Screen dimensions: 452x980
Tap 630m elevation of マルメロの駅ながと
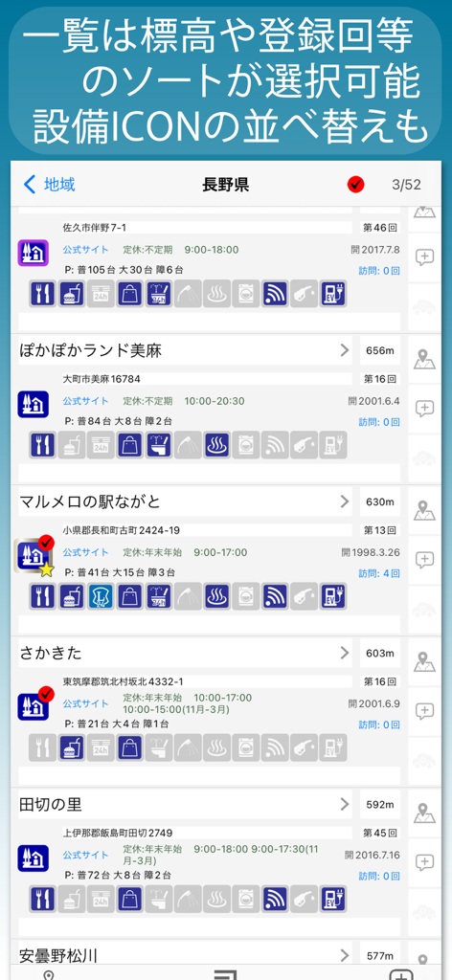[380, 501]
